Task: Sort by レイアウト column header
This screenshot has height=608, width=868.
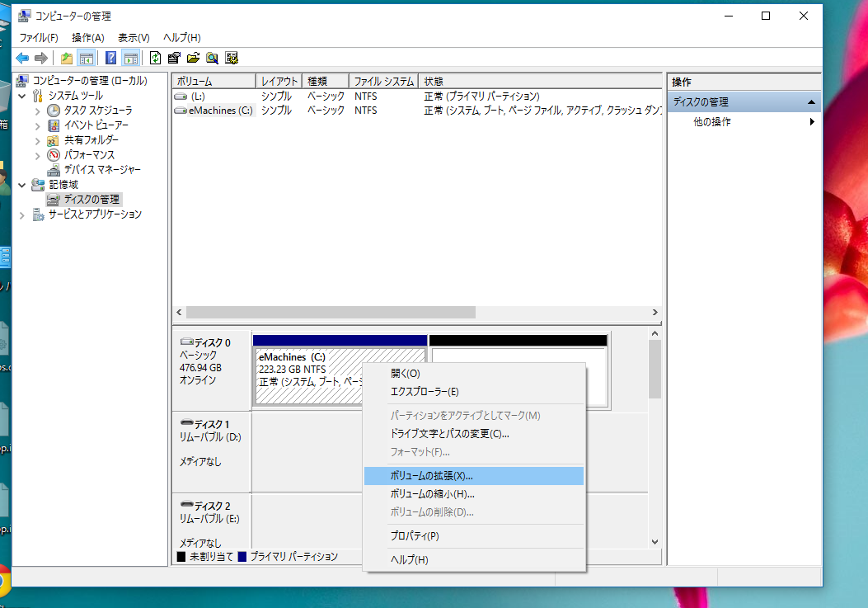Action: coord(279,81)
